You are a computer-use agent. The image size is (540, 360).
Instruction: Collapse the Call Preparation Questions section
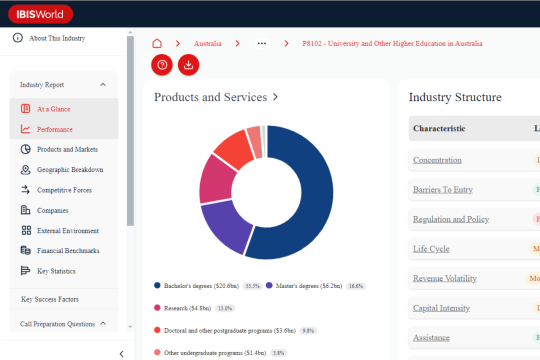[x=103, y=323]
